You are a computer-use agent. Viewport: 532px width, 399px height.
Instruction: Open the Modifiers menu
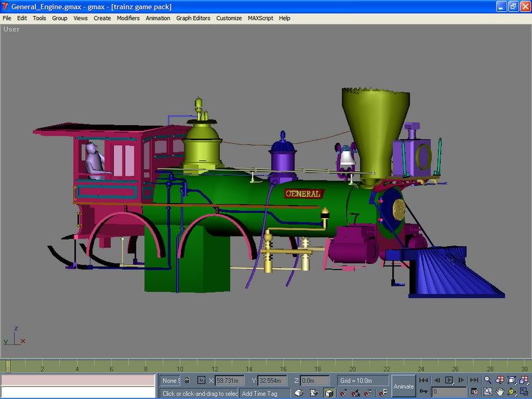[x=128, y=19]
